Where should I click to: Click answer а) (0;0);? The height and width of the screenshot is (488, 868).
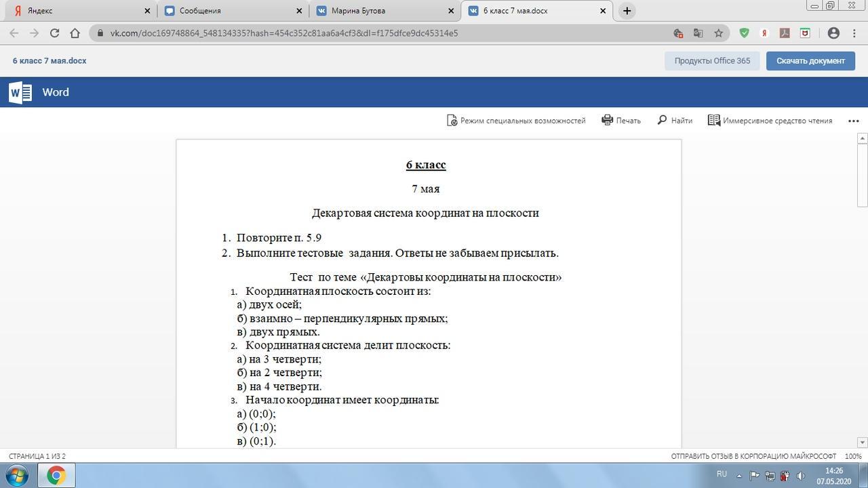[x=256, y=413]
